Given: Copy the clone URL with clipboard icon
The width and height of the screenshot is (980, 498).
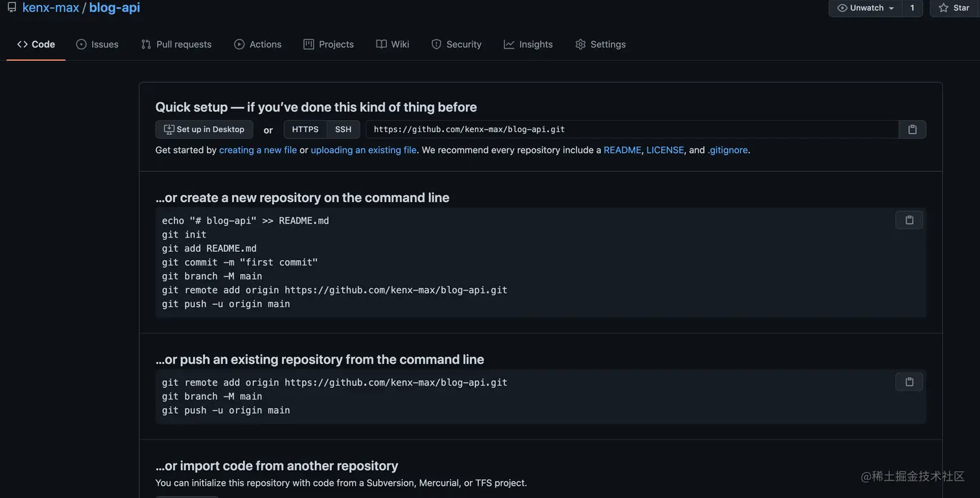Looking at the screenshot, I should coord(913,130).
